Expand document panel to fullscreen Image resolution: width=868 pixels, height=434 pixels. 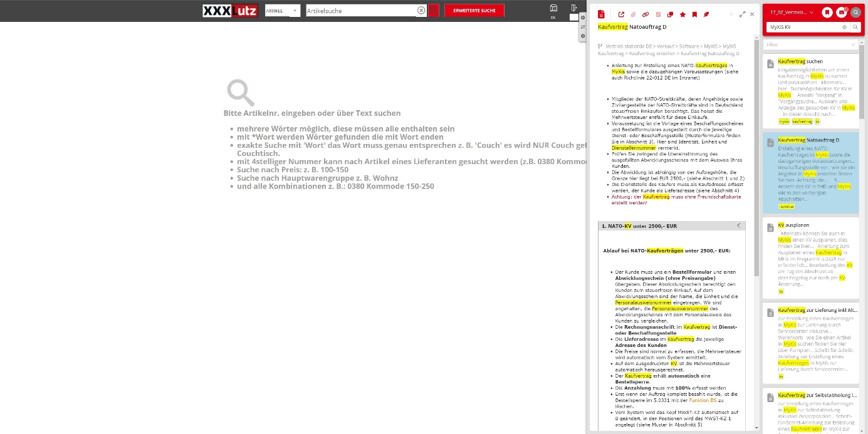click(x=742, y=14)
